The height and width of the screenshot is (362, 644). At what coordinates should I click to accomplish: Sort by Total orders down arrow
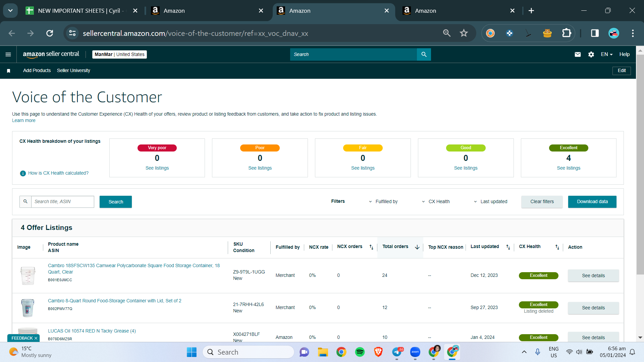pyautogui.click(x=417, y=247)
